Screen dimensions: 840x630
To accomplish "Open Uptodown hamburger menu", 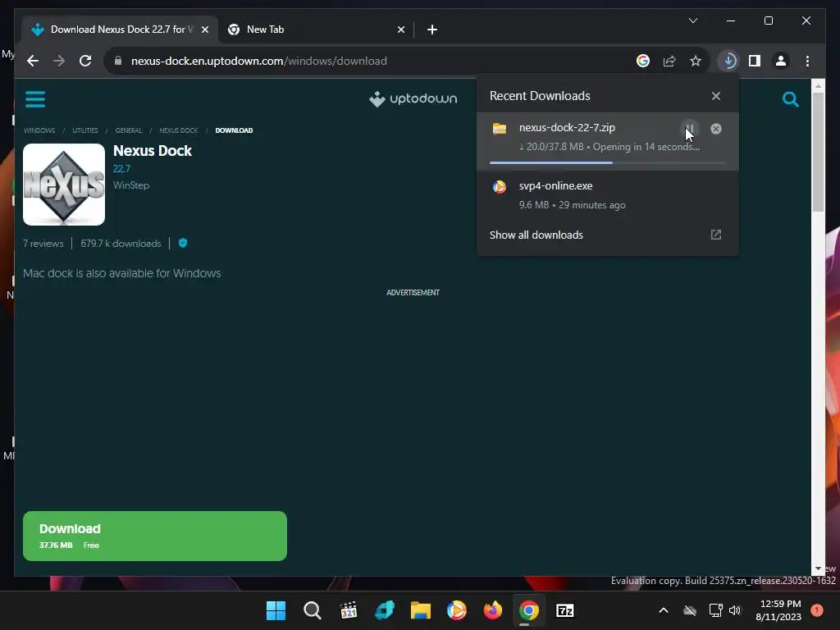I will (x=35, y=99).
